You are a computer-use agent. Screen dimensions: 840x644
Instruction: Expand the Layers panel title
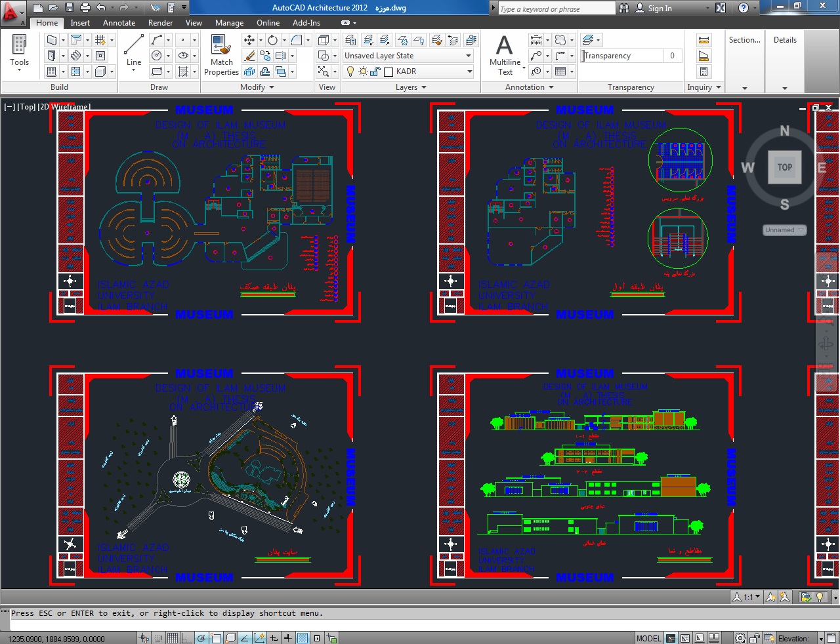point(411,87)
